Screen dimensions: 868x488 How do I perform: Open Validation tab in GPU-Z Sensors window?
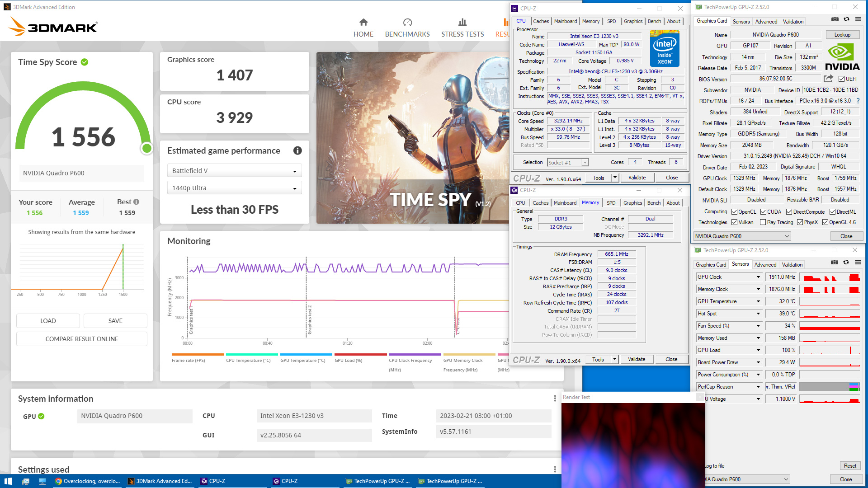(x=792, y=265)
